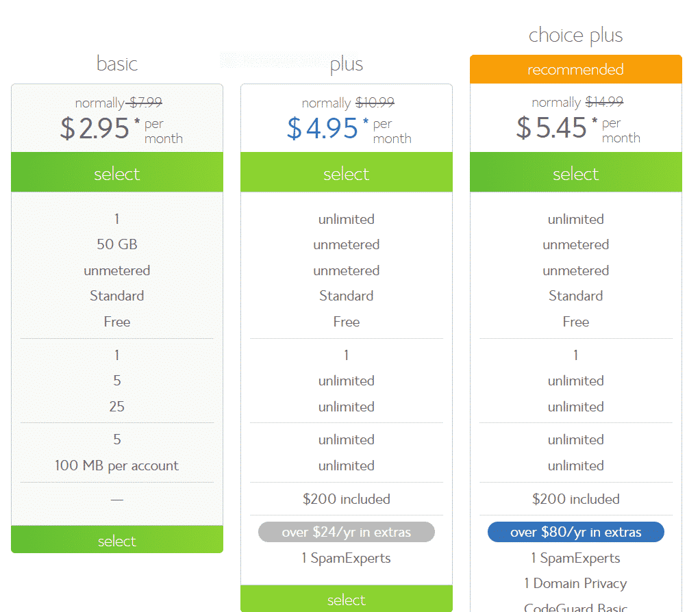Click the 'plus' plan heading
The height and width of the screenshot is (612, 700).
347,64
